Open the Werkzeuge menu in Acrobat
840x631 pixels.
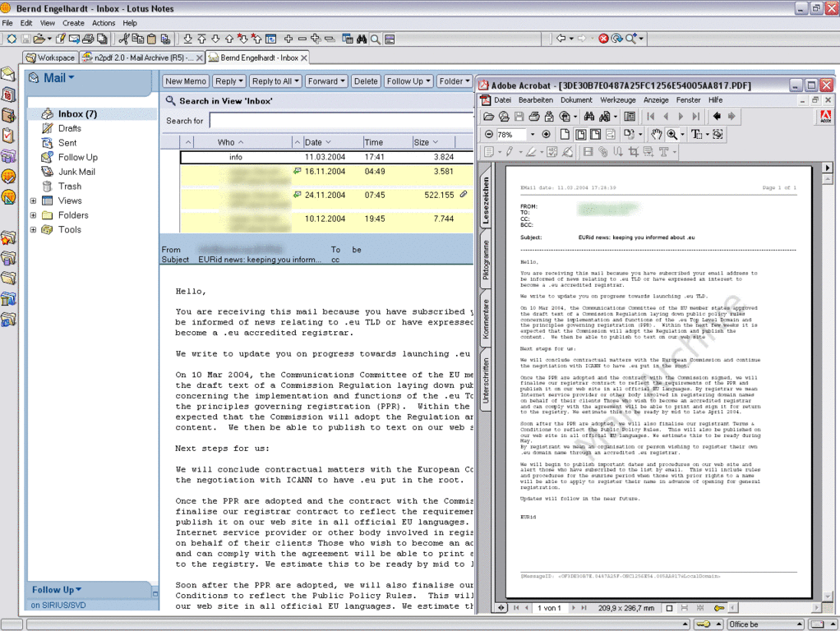coord(618,100)
